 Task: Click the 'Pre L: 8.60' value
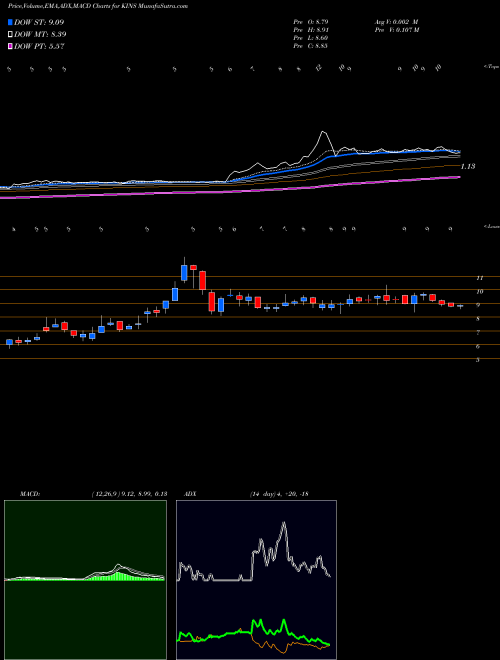tap(311, 38)
